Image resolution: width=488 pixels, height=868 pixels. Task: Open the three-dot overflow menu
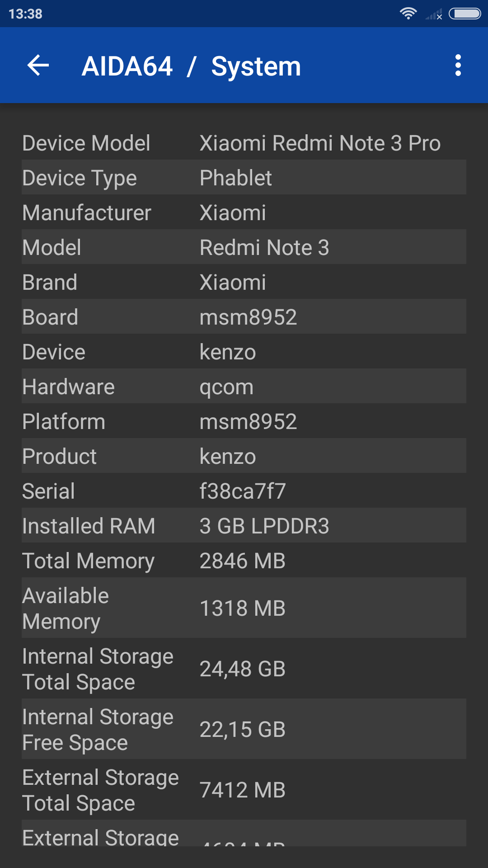pyautogui.click(x=458, y=66)
